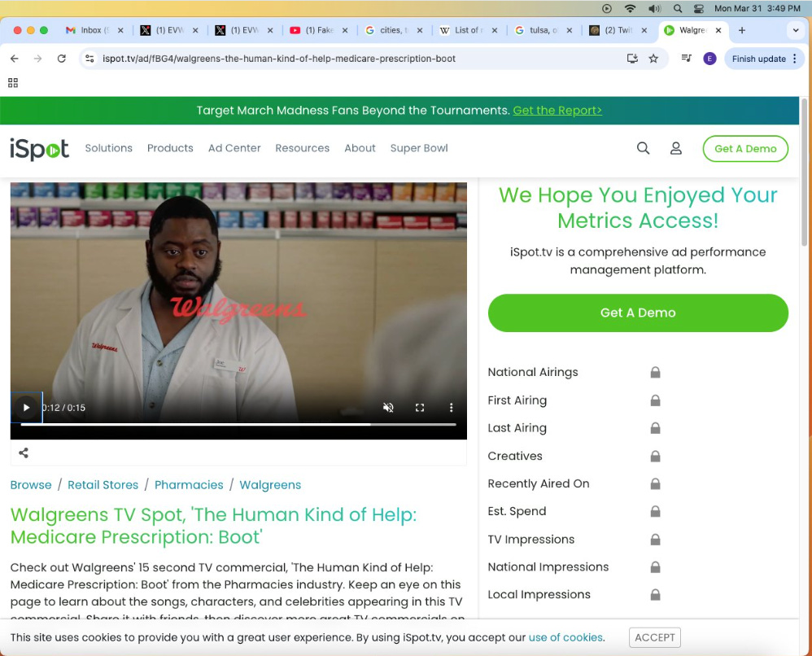Open a new browser tab

(x=741, y=30)
